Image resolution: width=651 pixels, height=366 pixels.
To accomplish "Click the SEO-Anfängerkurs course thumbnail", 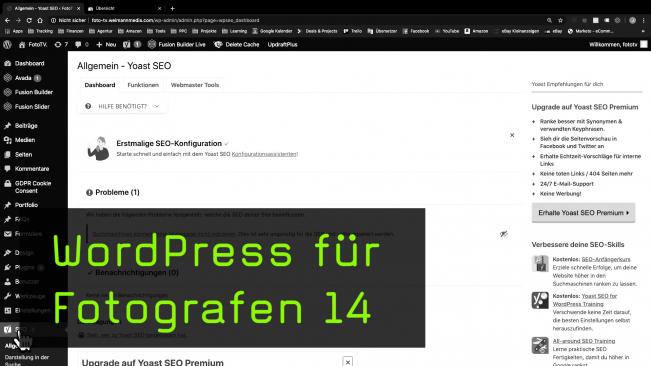I will [540, 264].
